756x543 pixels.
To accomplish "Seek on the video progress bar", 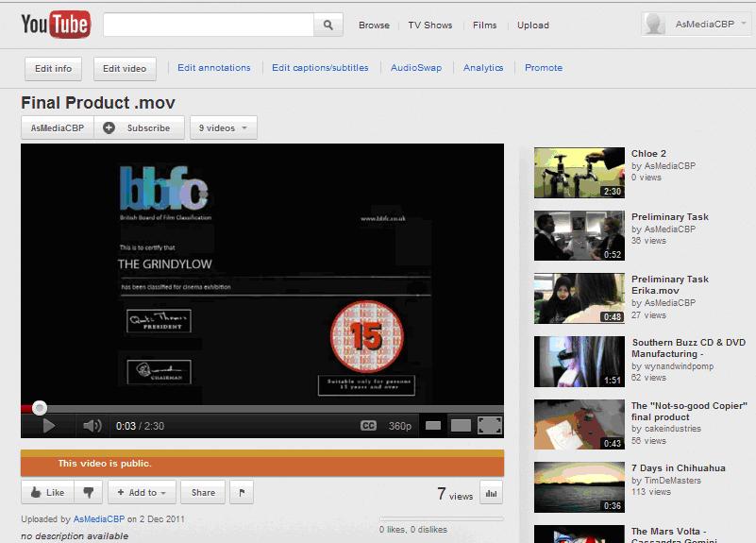I will 262,409.
